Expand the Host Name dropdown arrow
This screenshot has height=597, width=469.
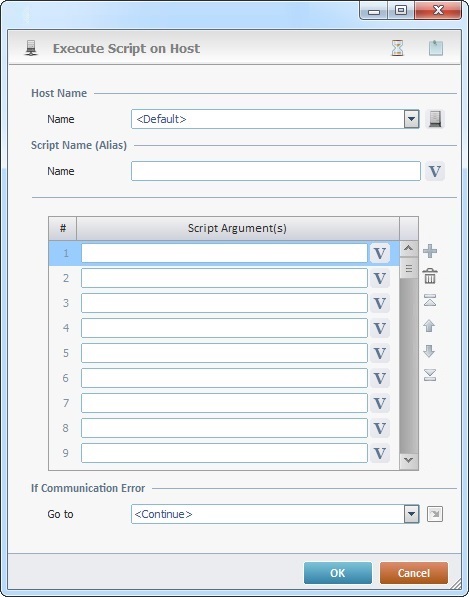[x=411, y=119]
